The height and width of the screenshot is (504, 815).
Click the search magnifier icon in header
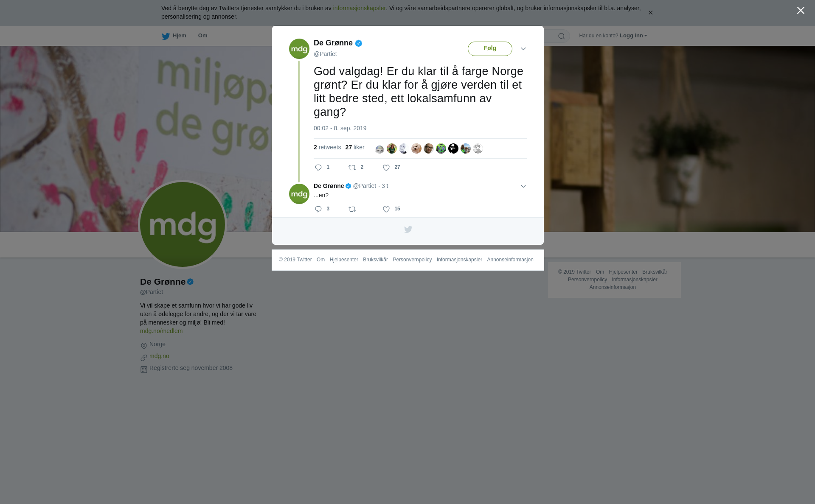tap(562, 36)
